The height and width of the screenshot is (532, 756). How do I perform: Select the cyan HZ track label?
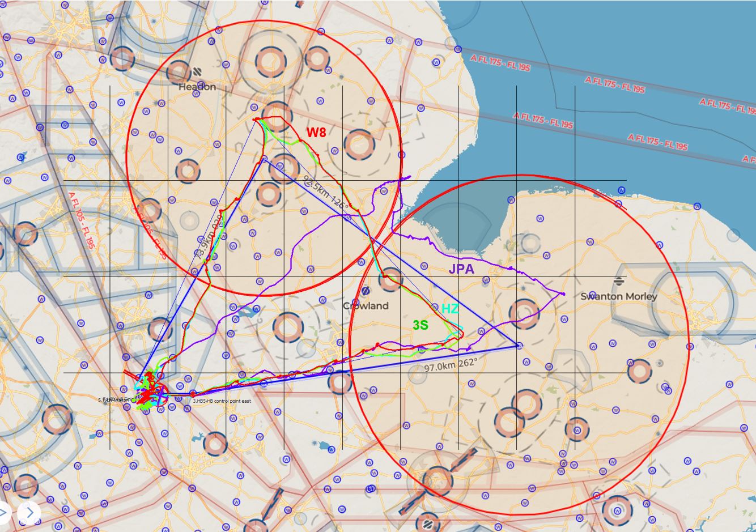coord(450,309)
